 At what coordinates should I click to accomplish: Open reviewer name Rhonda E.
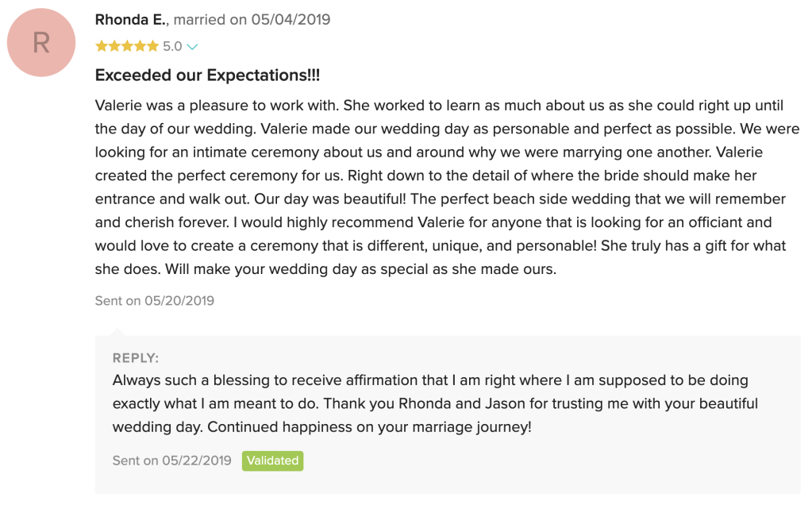pos(130,20)
